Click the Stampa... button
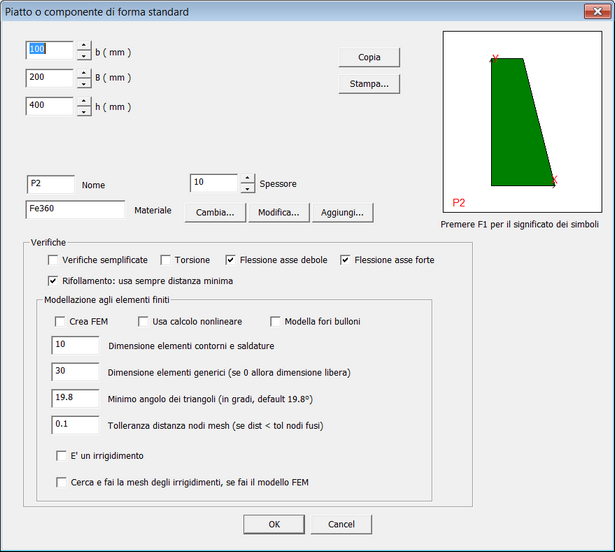This screenshot has width=615, height=552. (369, 83)
